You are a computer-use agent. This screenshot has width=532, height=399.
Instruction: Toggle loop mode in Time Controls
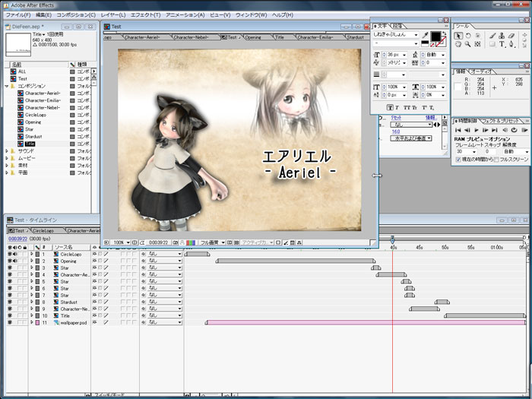(514, 130)
